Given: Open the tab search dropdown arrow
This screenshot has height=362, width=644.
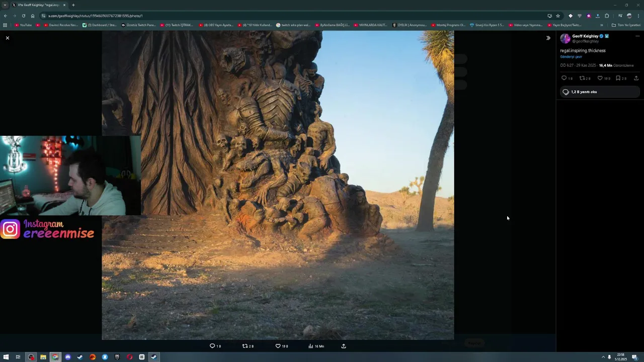Looking at the screenshot, I should pyautogui.click(x=5, y=5).
